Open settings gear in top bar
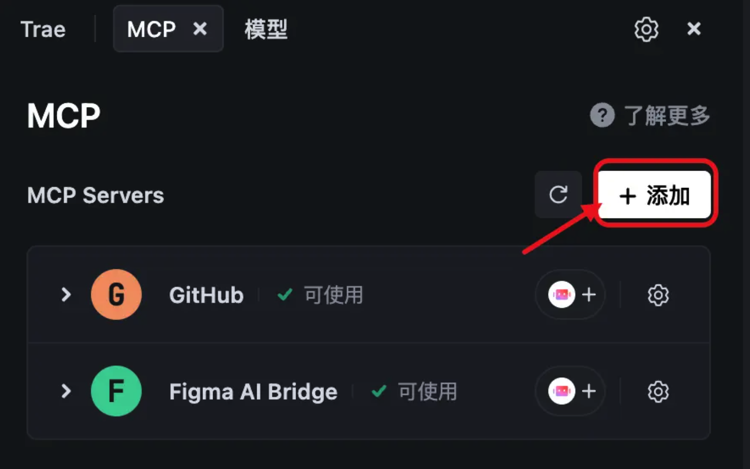 tap(646, 30)
